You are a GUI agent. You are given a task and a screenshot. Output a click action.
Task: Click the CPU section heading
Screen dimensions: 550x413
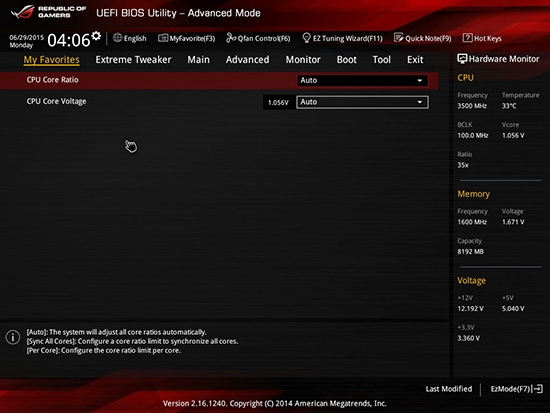465,78
